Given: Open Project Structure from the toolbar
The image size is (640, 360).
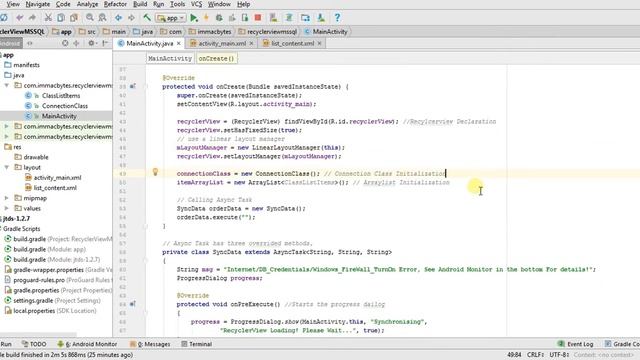Looking at the screenshot, I should pyautogui.click(x=305, y=18).
